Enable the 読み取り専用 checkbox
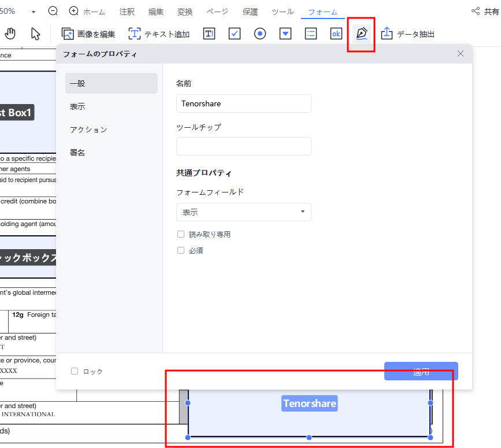This screenshot has width=501, height=448. (x=181, y=234)
